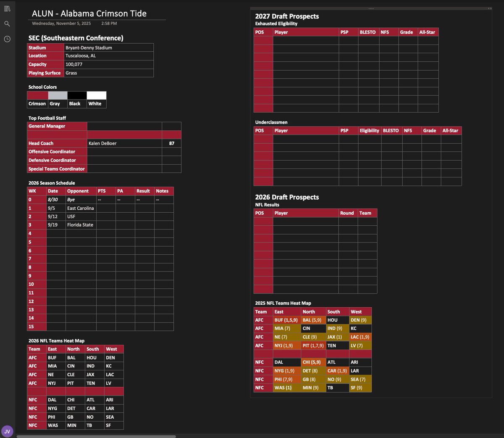
Task: Click the Tuscaloosa, AL cell
Action: (x=109, y=56)
